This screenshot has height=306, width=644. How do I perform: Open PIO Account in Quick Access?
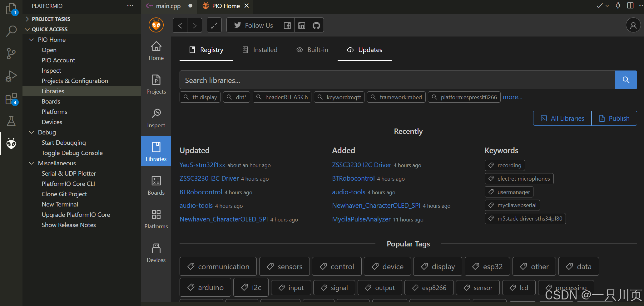tap(58, 60)
